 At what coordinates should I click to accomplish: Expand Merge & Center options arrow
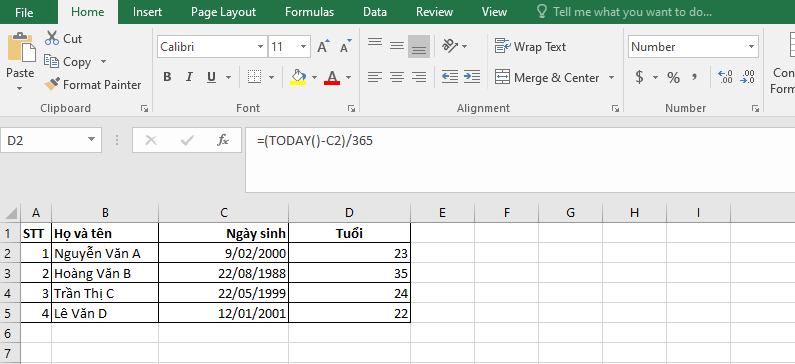click(x=611, y=78)
